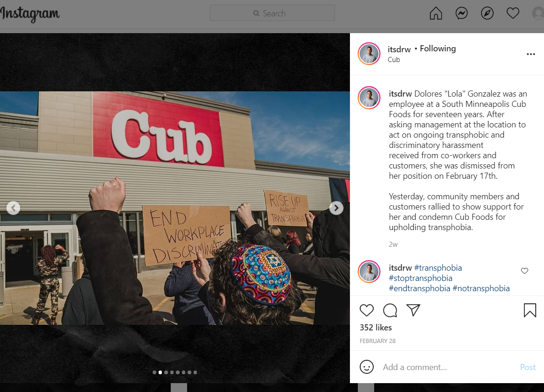Save the post with bookmark icon
The image size is (544, 392).
[530, 310]
